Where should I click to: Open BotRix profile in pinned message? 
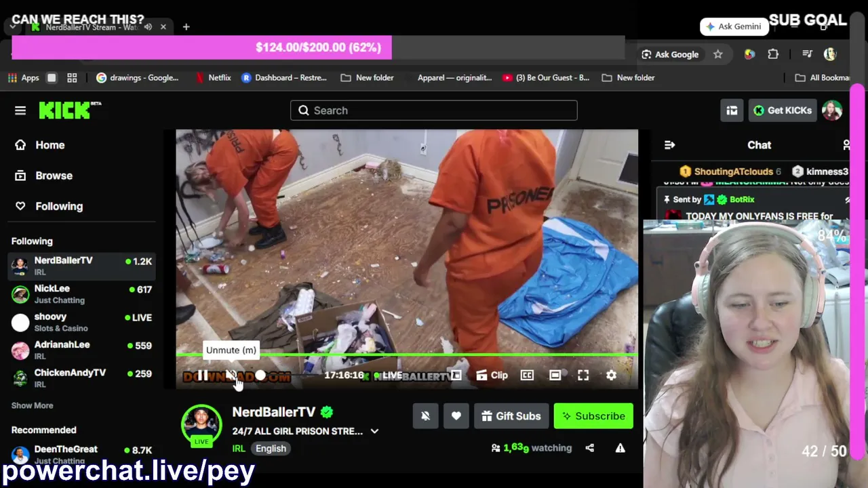tap(742, 199)
